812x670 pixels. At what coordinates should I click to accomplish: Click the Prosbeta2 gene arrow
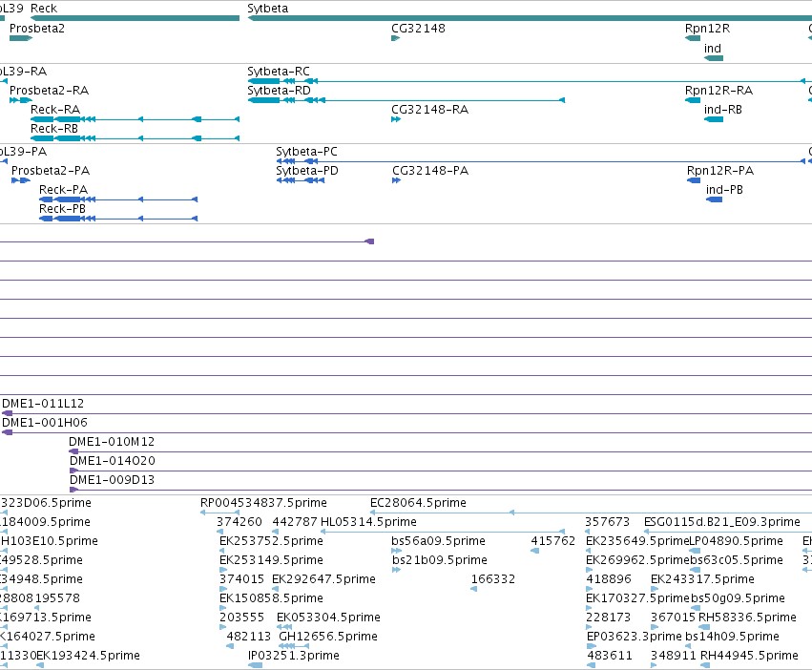pyautogui.click(x=21, y=38)
